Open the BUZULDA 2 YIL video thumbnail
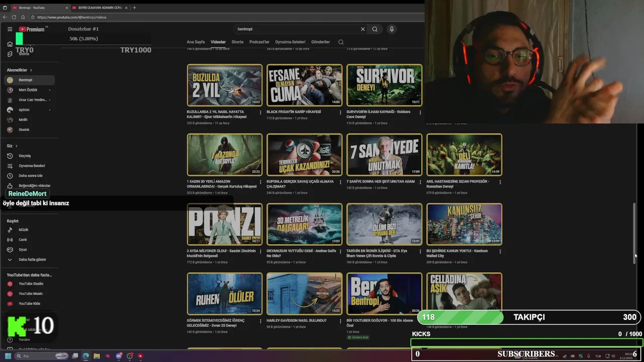Screen dimensions: 644x362 (x=224, y=85)
